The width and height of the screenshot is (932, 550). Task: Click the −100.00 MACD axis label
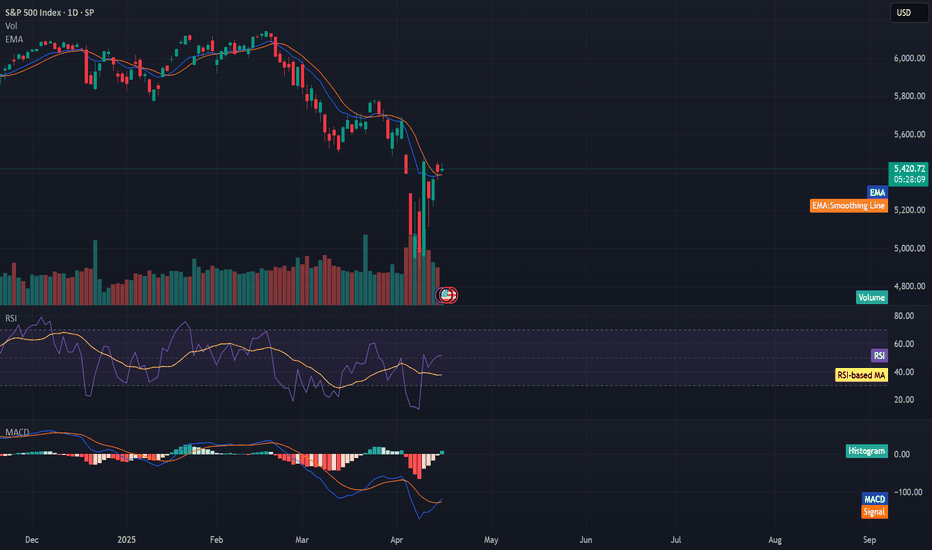coord(908,492)
